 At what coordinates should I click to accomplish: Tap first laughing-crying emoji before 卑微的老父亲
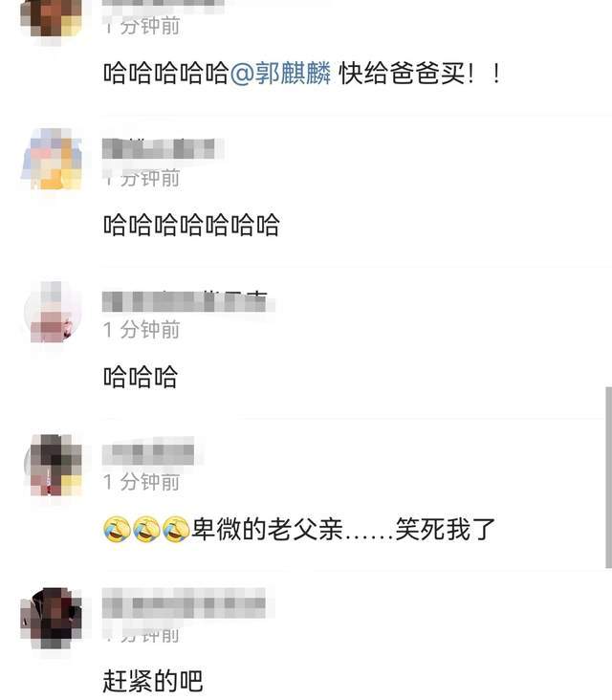117,530
